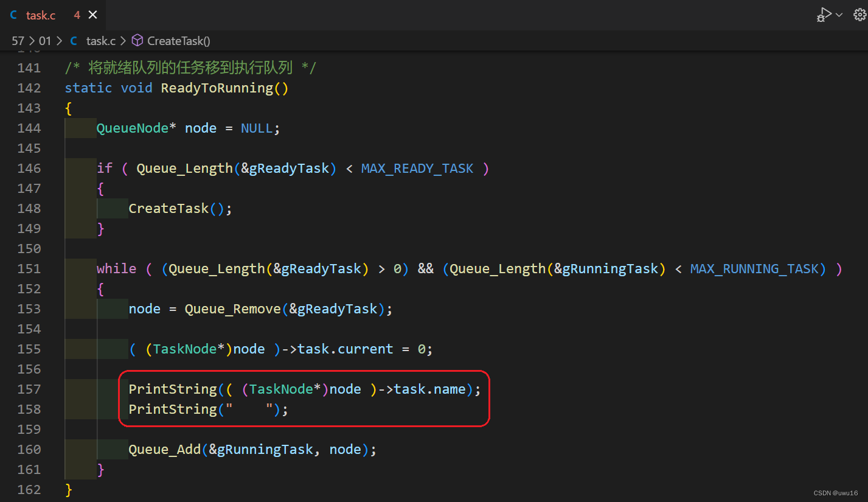Open the 57 folder breadcrumb

pos(18,41)
